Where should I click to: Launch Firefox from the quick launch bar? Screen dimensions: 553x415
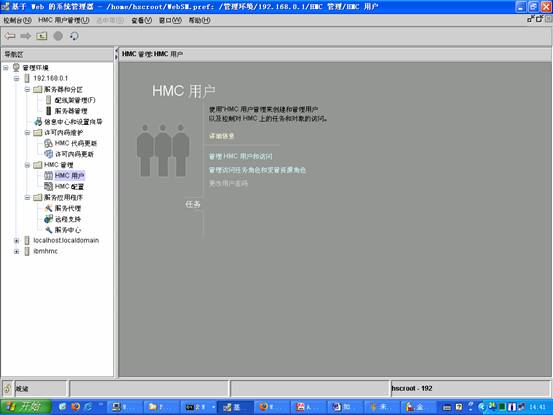pos(75,407)
